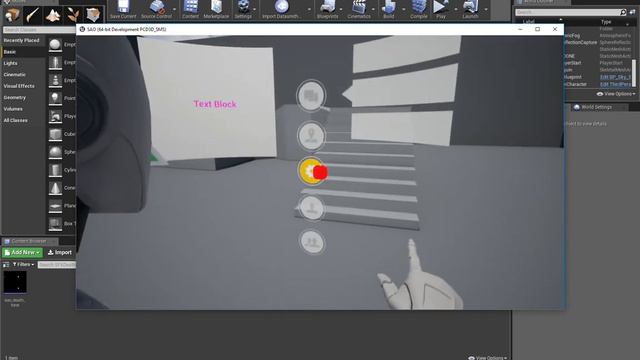
Task: Open the Lights category
Action: tap(11, 63)
